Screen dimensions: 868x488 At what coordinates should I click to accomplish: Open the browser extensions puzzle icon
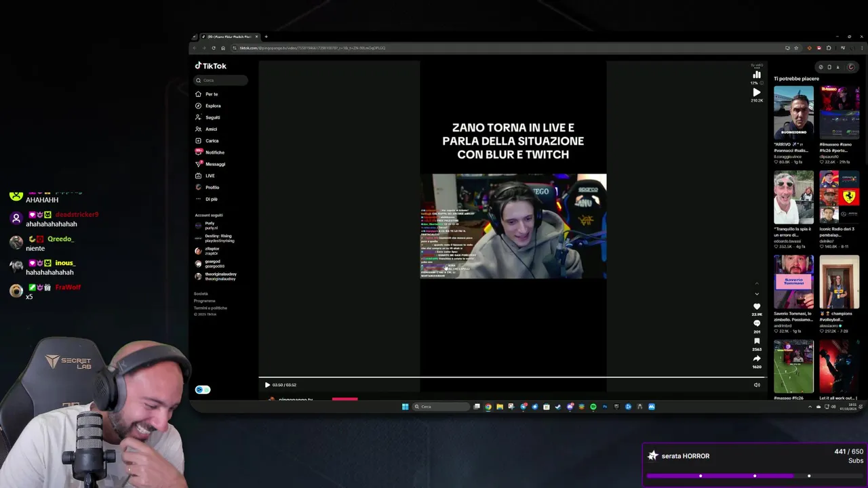pos(829,48)
